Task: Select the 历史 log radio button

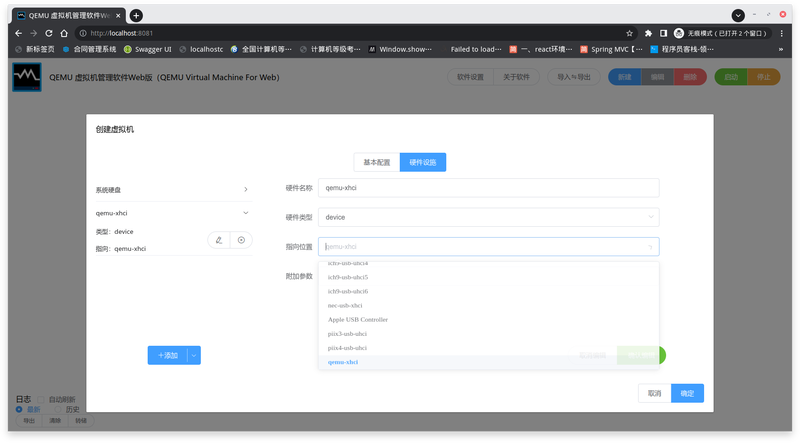Action: tap(58, 409)
